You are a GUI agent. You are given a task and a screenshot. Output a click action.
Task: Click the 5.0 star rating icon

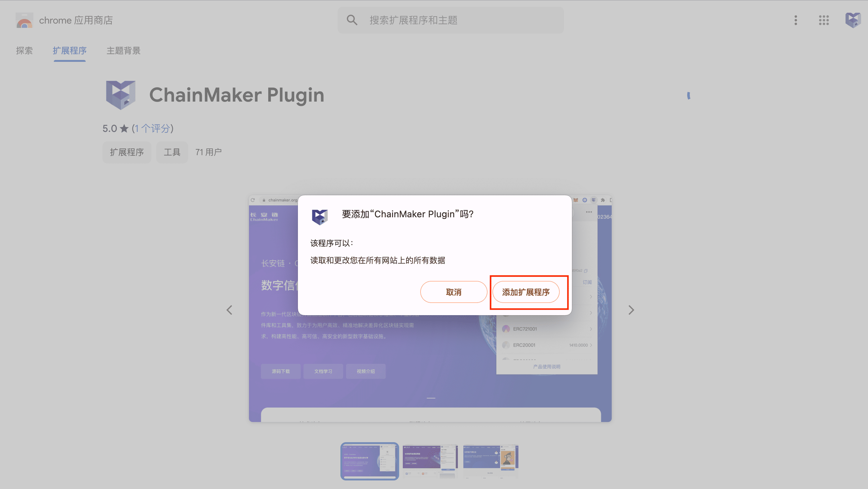pyautogui.click(x=124, y=129)
